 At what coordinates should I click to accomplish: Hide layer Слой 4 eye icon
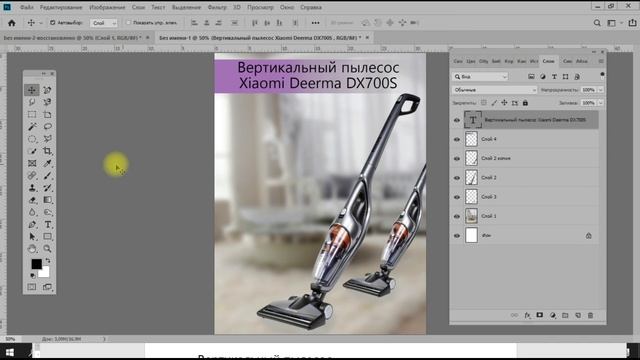pyautogui.click(x=457, y=139)
